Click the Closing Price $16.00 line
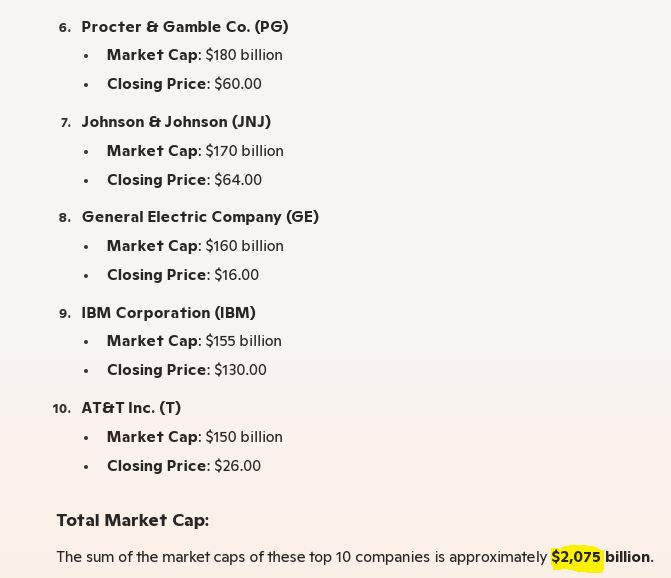Image resolution: width=671 pixels, height=578 pixels. point(183,275)
